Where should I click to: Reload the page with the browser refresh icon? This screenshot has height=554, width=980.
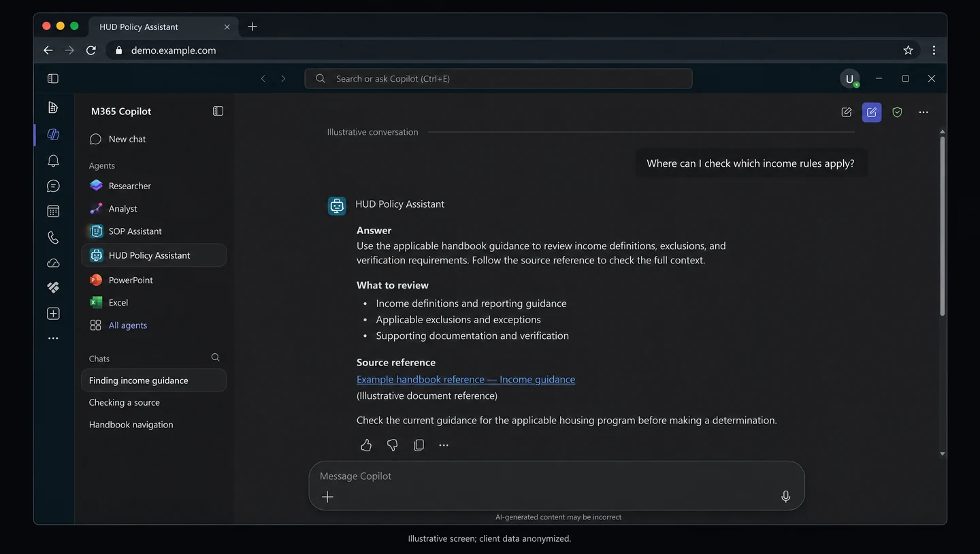point(91,50)
